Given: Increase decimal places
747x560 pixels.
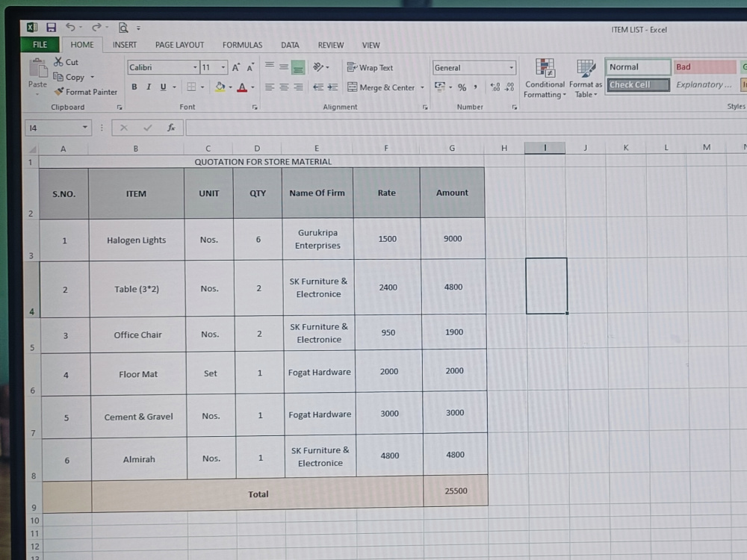Looking at the screenshot, I should tap(495, 87).
